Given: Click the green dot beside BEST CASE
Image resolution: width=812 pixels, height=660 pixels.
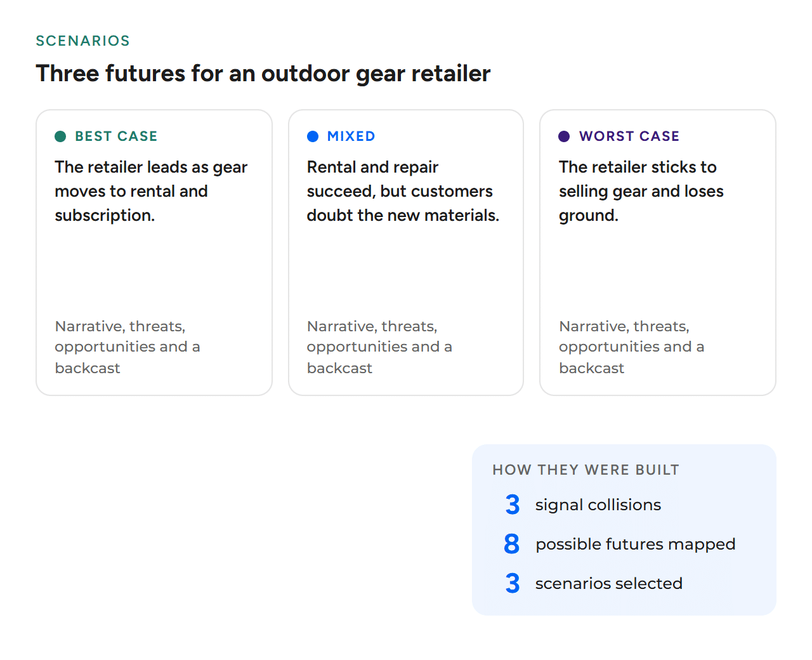Looking at the screenshot, I should tap(60, 136).
